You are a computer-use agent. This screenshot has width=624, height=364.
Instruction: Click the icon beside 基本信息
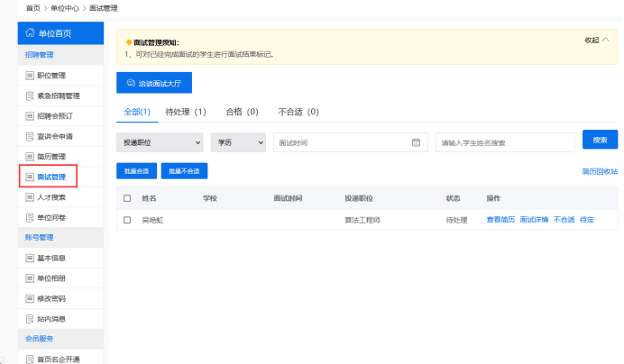pyautogui.click(x=30, y=259)
